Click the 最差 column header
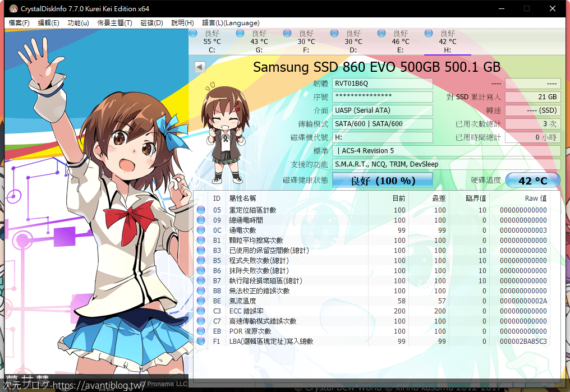 pyautogui.click(x=429, y=199)
